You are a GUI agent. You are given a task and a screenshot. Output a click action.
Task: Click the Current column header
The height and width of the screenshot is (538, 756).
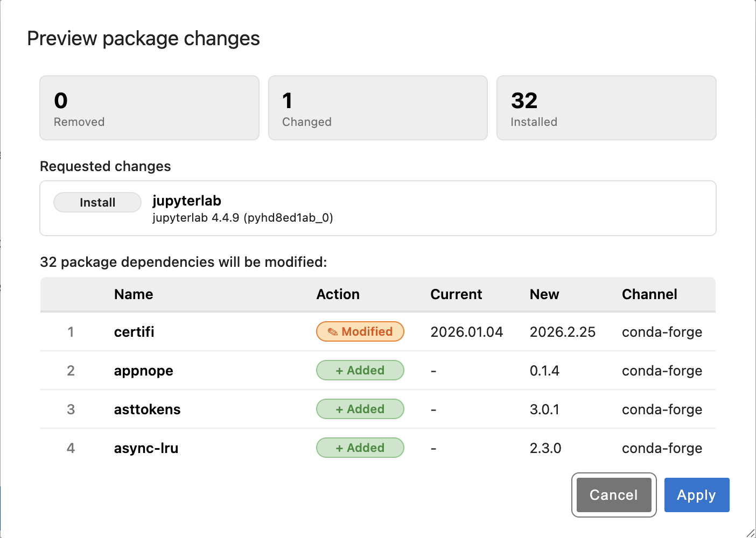[x=456, y=294]
